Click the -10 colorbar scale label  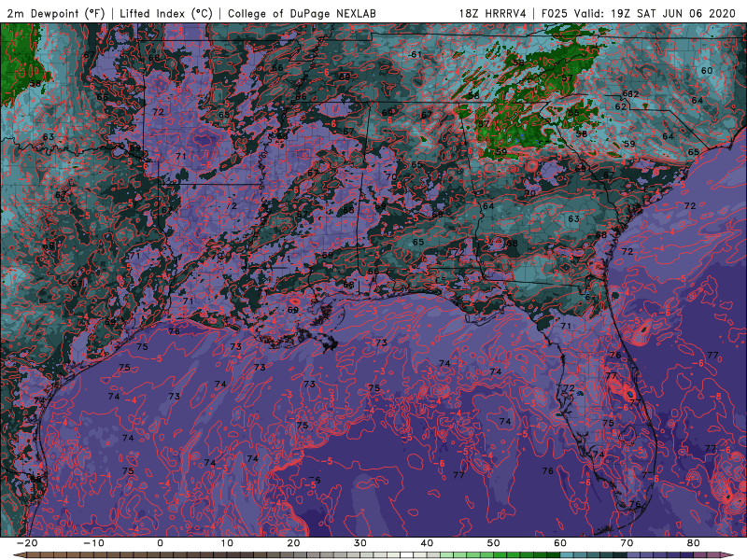(x=94, y=543)
